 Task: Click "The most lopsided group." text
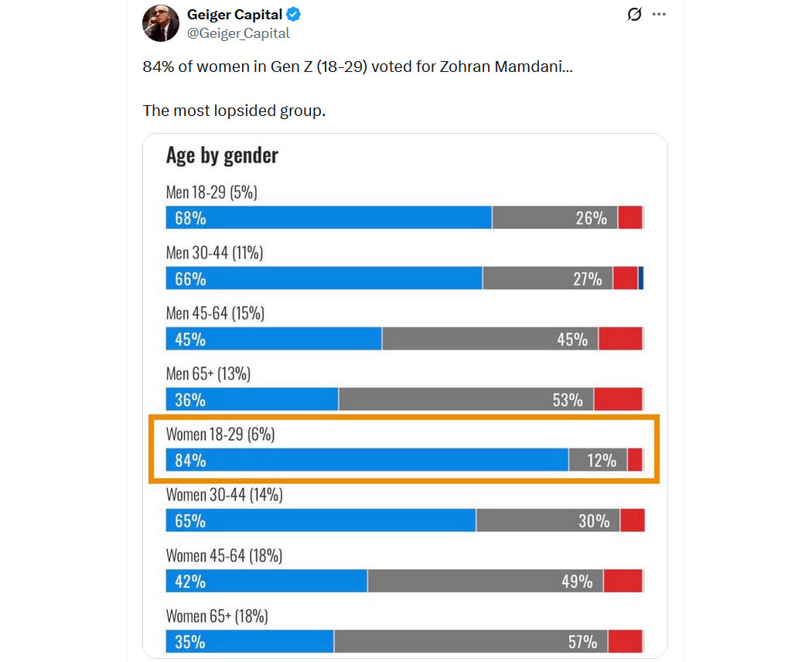click(x=234, y=111)
